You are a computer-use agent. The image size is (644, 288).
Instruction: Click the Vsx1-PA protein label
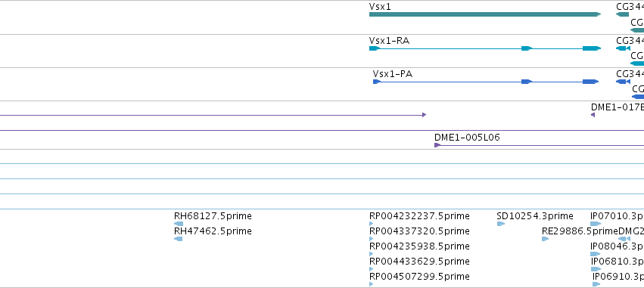pos(393,74)
